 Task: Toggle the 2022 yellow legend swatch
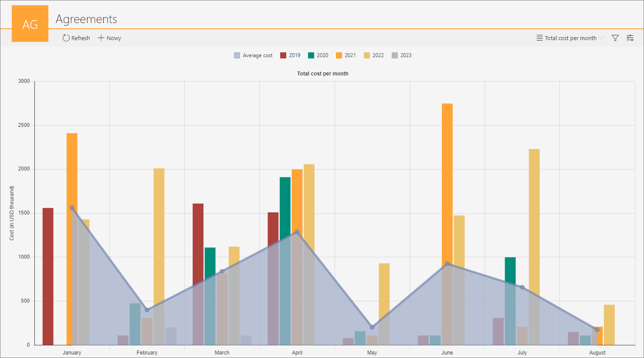[x=367, y=55]
